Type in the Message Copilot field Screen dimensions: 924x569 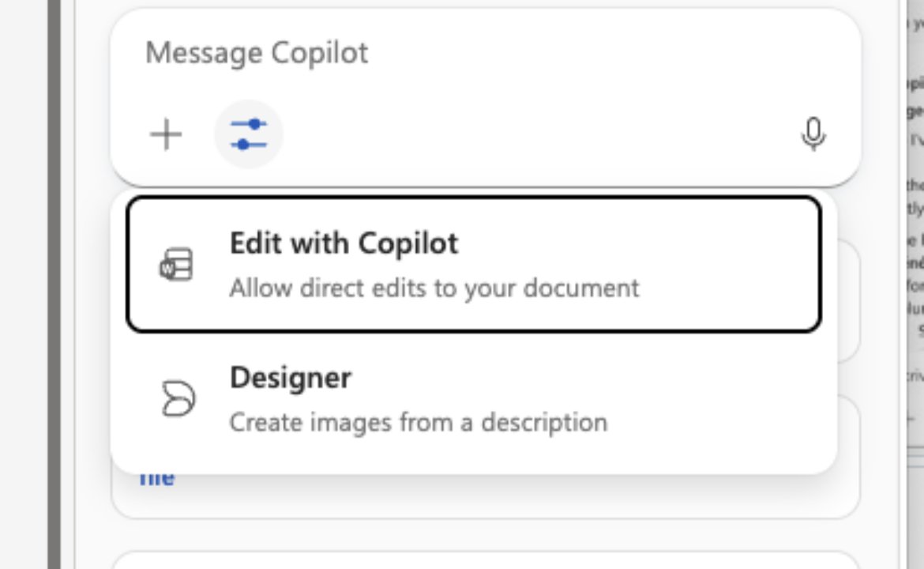click(484, 53)
